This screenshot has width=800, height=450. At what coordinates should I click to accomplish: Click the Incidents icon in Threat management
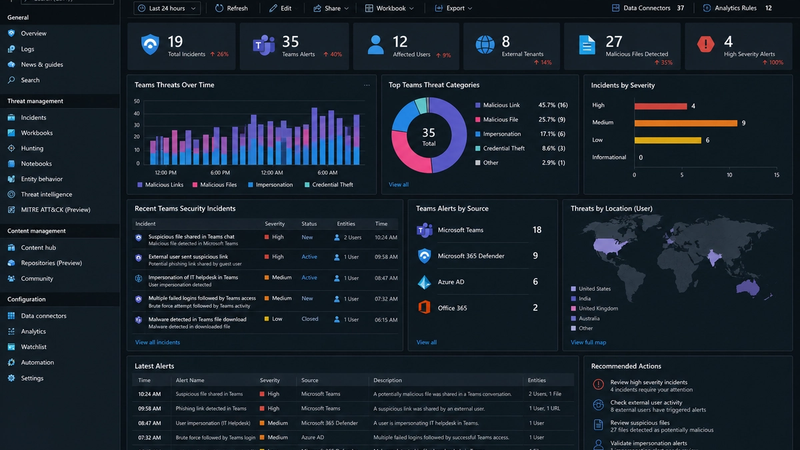point(11,117)
